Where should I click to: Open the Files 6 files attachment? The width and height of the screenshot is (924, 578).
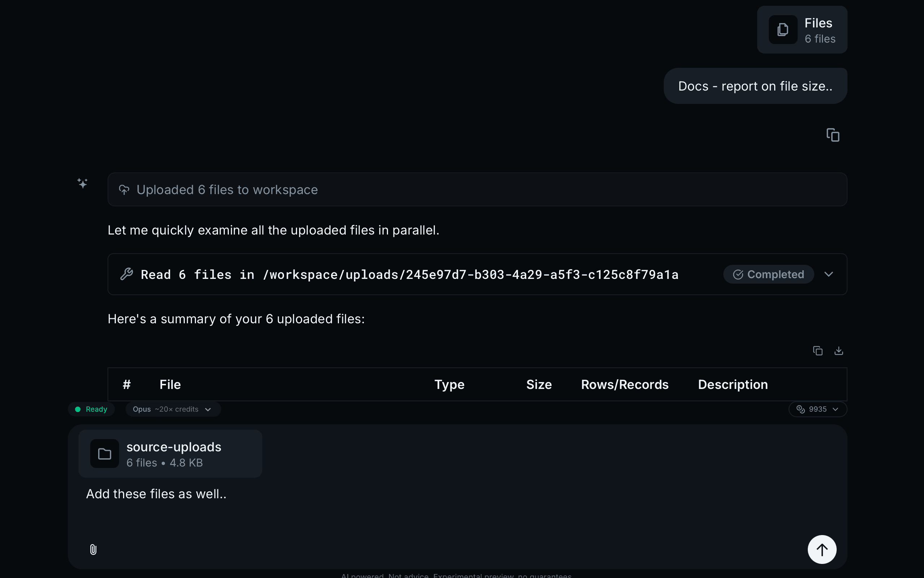802,30
